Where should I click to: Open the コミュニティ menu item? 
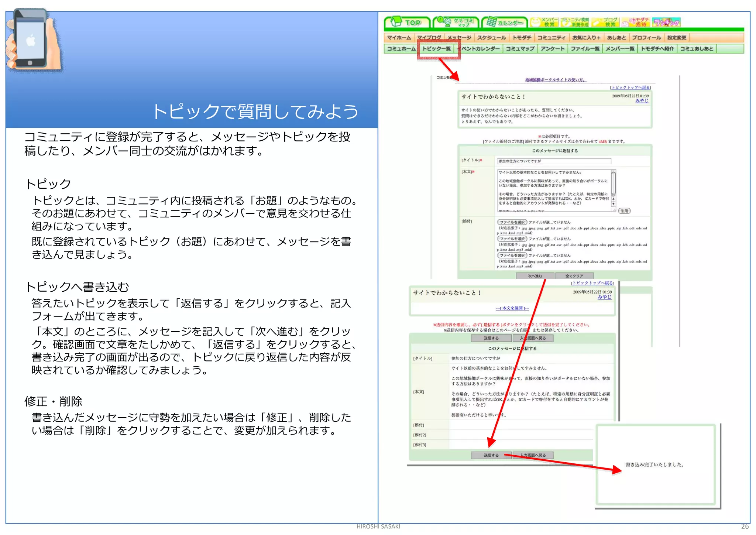pos(551,38)
